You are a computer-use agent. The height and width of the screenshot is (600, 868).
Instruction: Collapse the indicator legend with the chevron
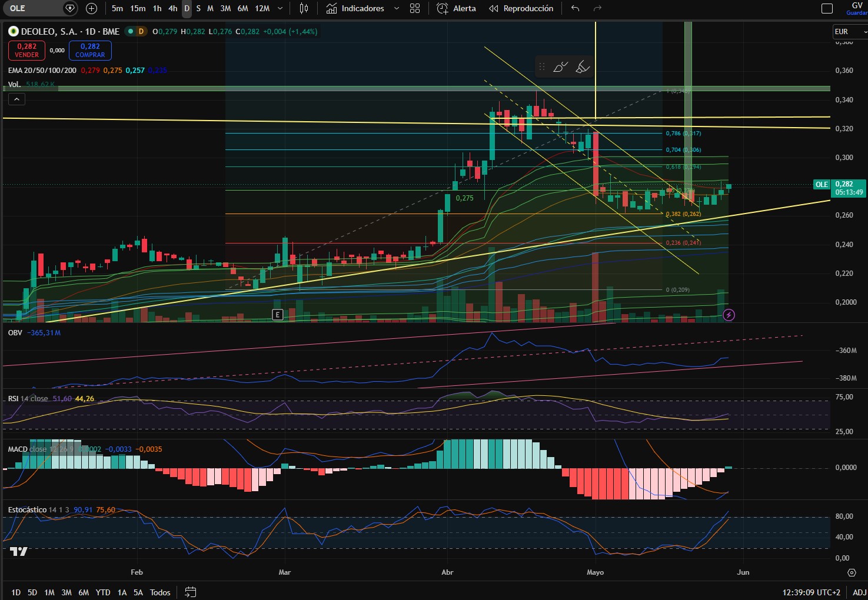click(x=16, y=99)
